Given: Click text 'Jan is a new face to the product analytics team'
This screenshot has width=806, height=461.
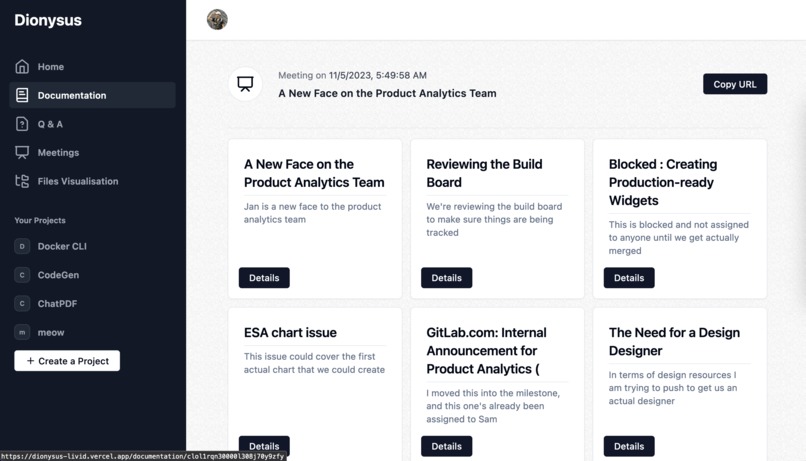Looking at the screenshot, I should [x=313, y=213].
